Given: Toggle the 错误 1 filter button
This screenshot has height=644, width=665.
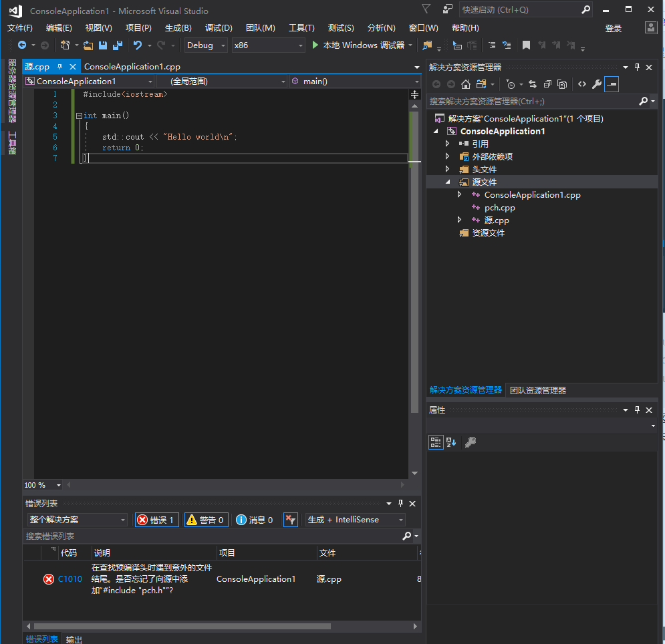Looking at the screenshot, I should tap(156, 520).
